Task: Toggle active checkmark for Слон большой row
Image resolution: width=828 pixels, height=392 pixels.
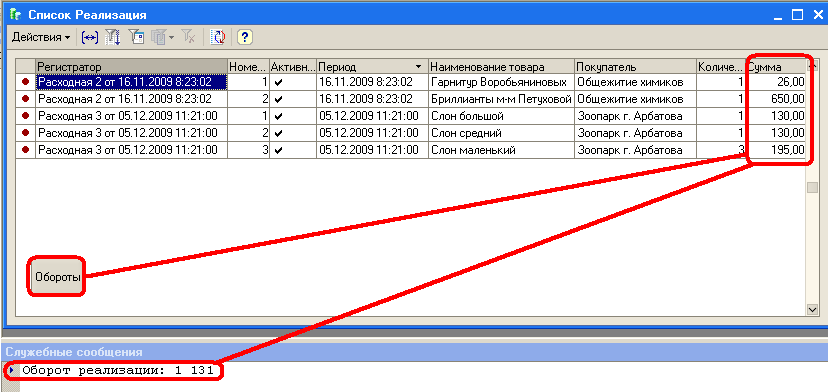Action: point(279,116)
